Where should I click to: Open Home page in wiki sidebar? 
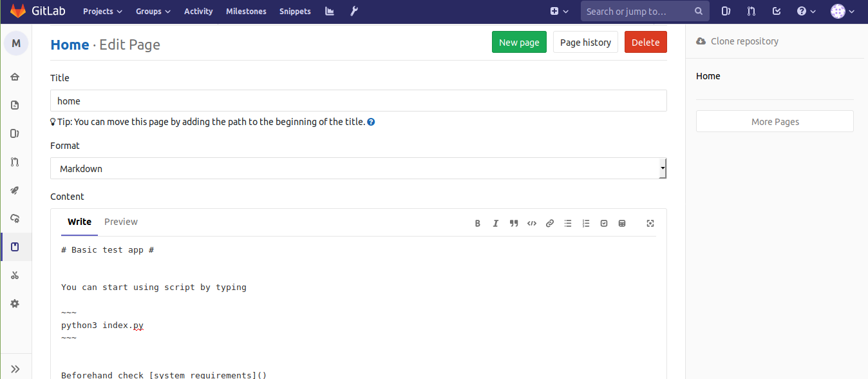pos(708,76)
